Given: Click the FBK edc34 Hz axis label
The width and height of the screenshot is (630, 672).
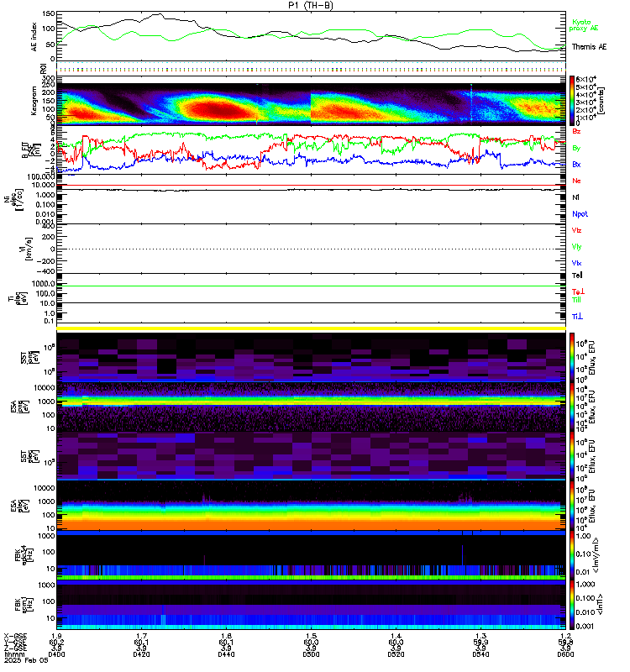Looking at the screenshot, I should pos(24,556).
